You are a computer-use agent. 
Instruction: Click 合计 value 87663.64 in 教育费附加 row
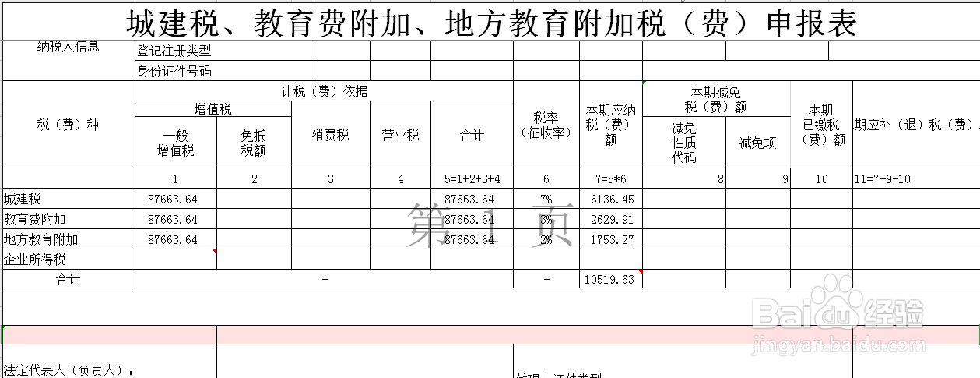[x=472, y=219]
